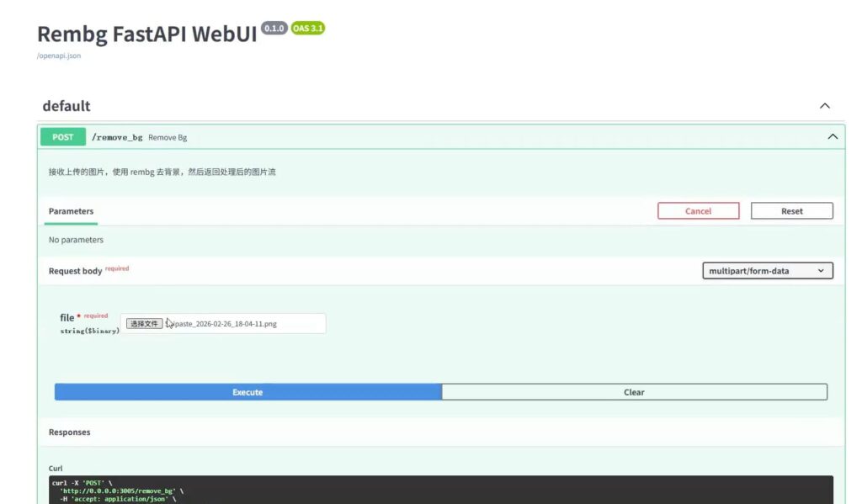Click the Clear button
The height and width of the screenshot is (504, 862).
pyautogui.click(x=634, y=392)
